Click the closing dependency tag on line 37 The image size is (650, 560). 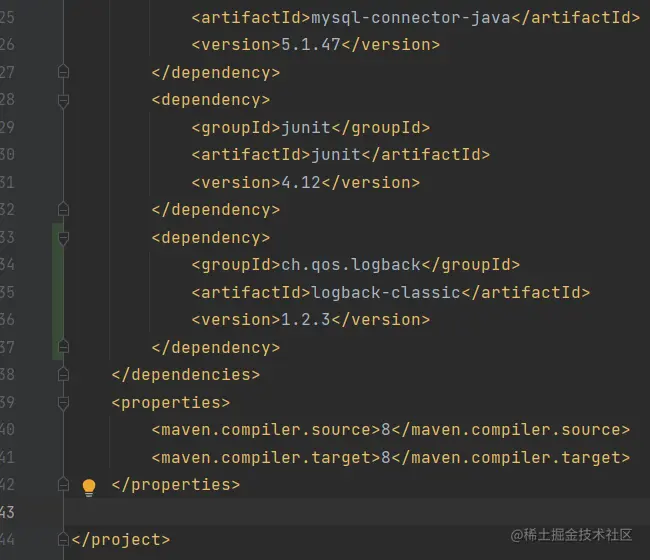click(216, 348)
